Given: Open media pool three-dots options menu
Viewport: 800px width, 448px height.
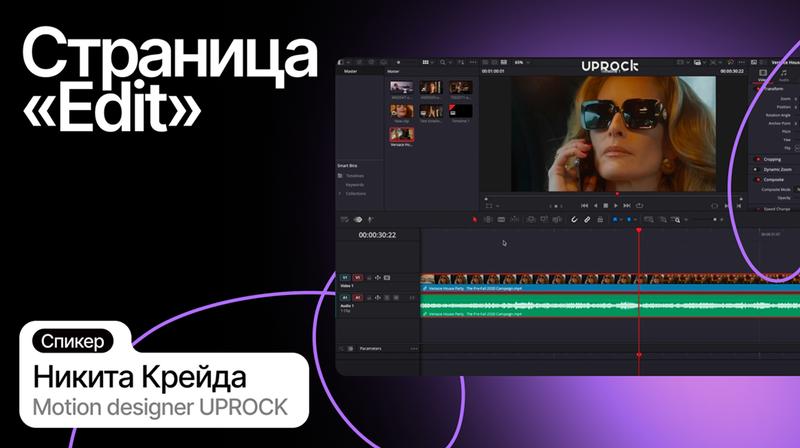Looking at the screenshot, I should [472, 62].
